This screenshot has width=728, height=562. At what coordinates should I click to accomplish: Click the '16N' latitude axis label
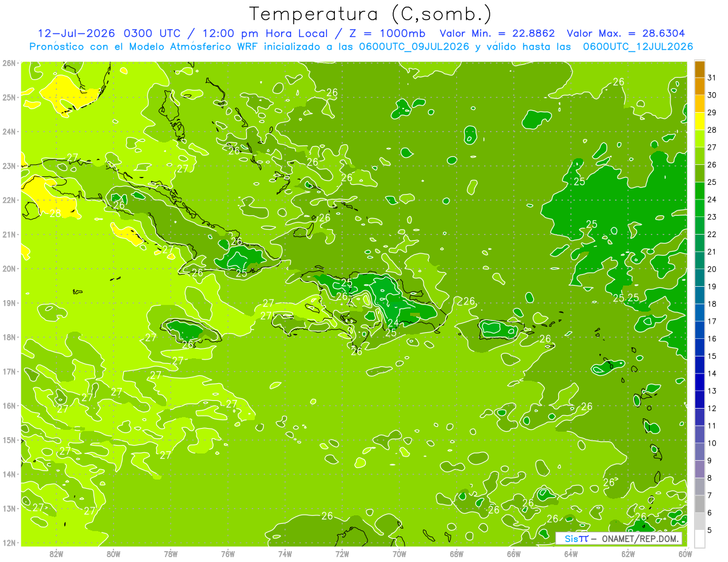(9, 406)
